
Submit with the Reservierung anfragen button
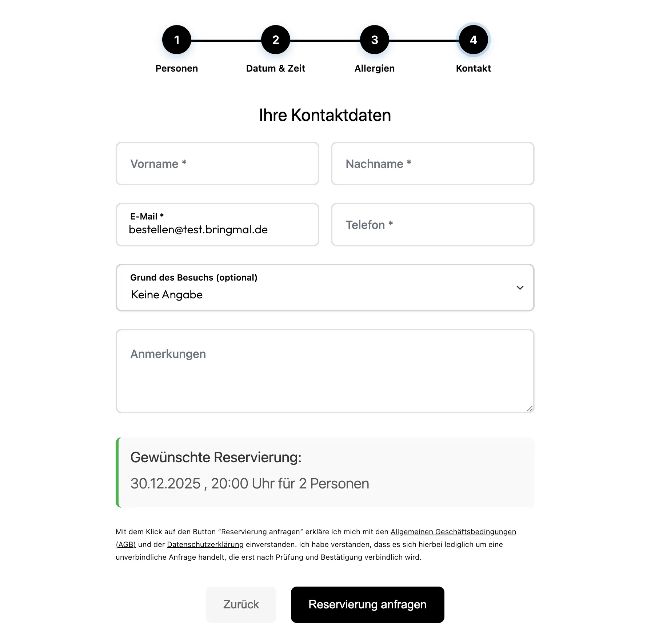(367, 604)
